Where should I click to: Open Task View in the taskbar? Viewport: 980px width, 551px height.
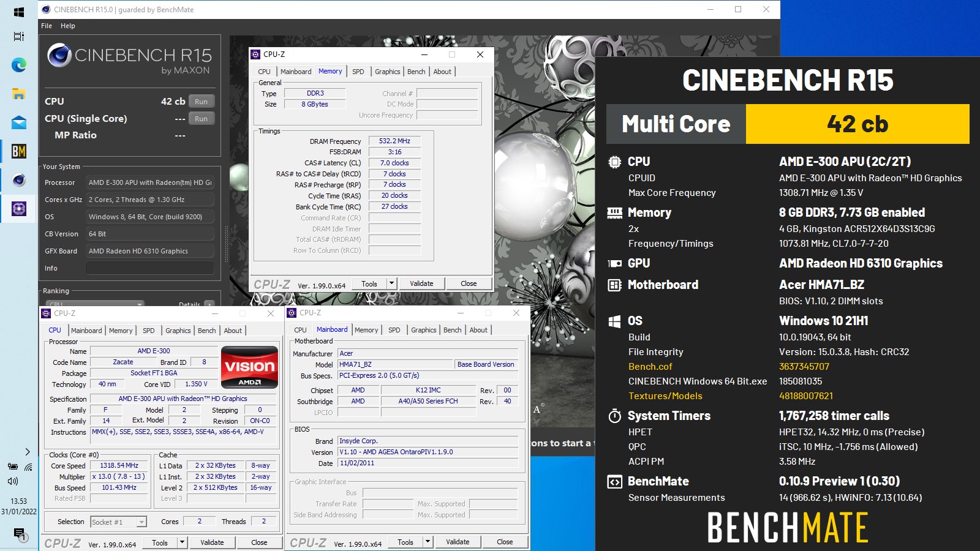pyautogui.click(x=18, y=37)
